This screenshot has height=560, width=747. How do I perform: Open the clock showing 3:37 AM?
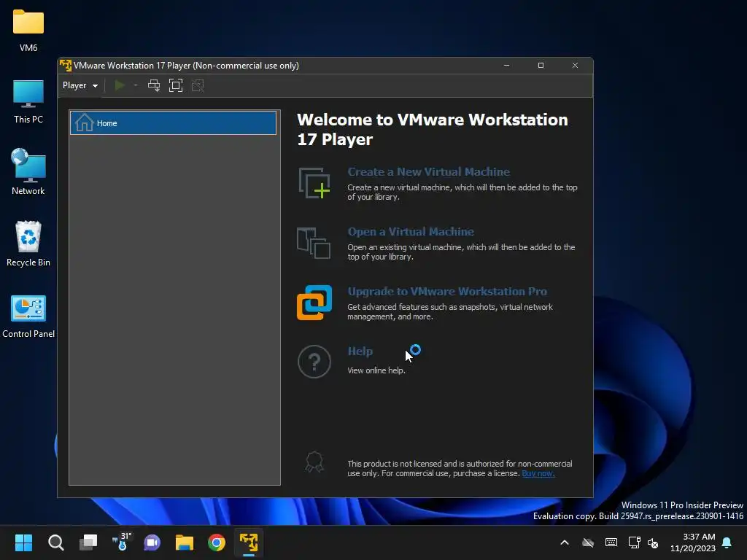[x=693, y=542]
